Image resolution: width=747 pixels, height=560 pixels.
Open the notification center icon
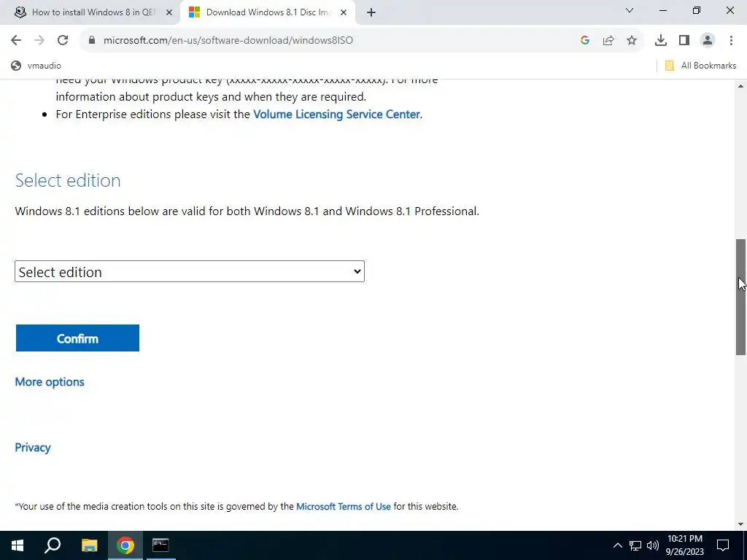723,545
